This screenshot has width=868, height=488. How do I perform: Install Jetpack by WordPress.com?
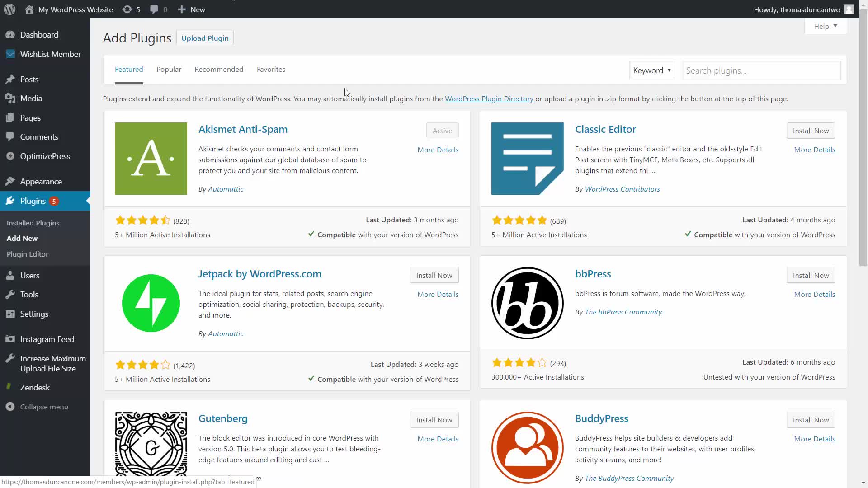coord(434,275)
